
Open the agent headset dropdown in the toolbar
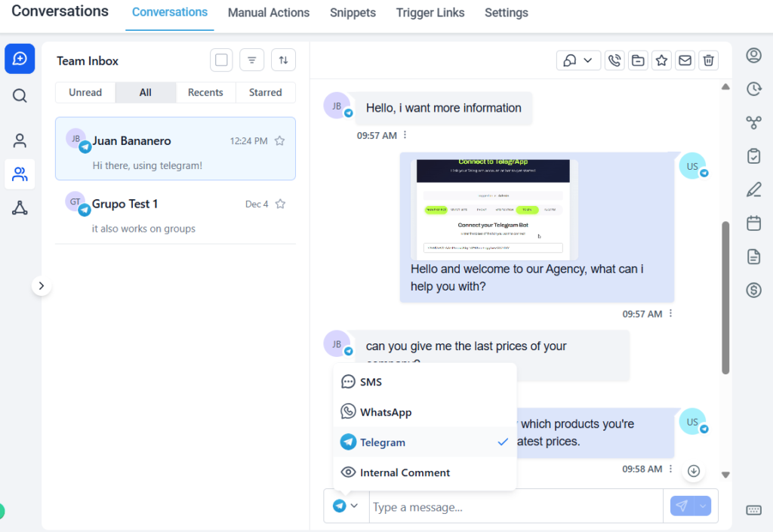[x=578, y=60]
